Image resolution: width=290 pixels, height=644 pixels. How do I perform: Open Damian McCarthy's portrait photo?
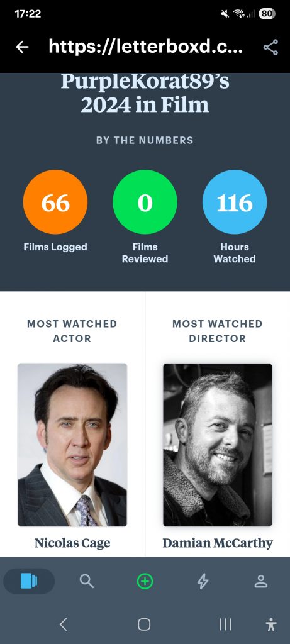click(218, 445)
